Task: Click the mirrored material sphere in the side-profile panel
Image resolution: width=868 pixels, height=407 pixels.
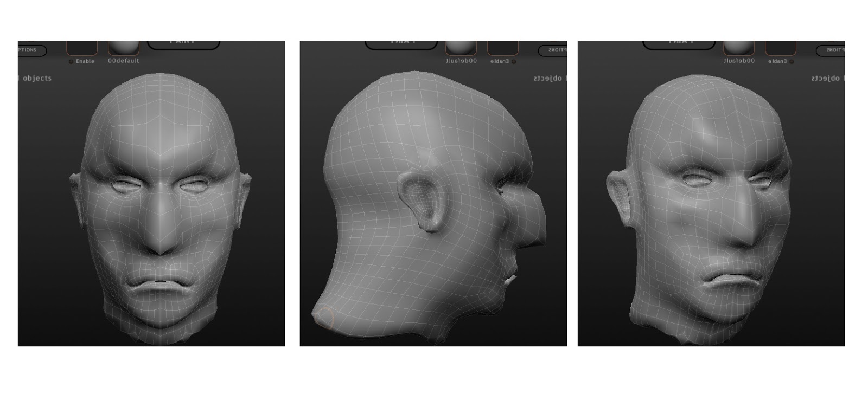Action: click(461, 48)
